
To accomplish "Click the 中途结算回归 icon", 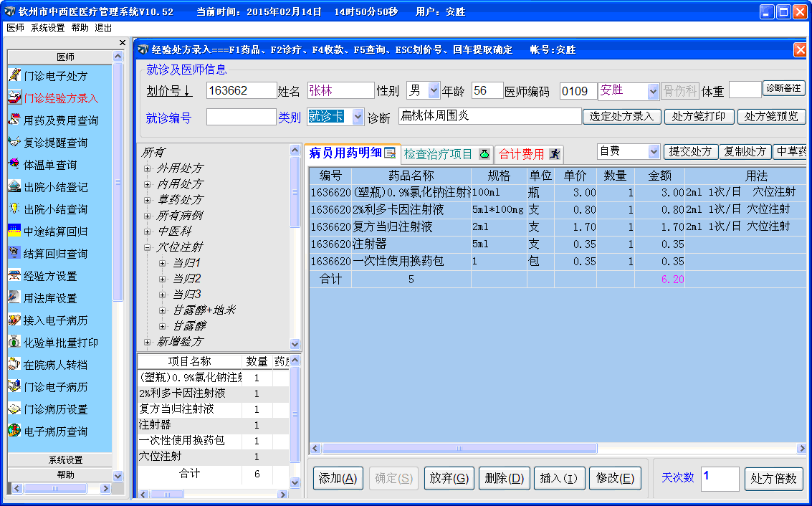I will click(14, 231).
